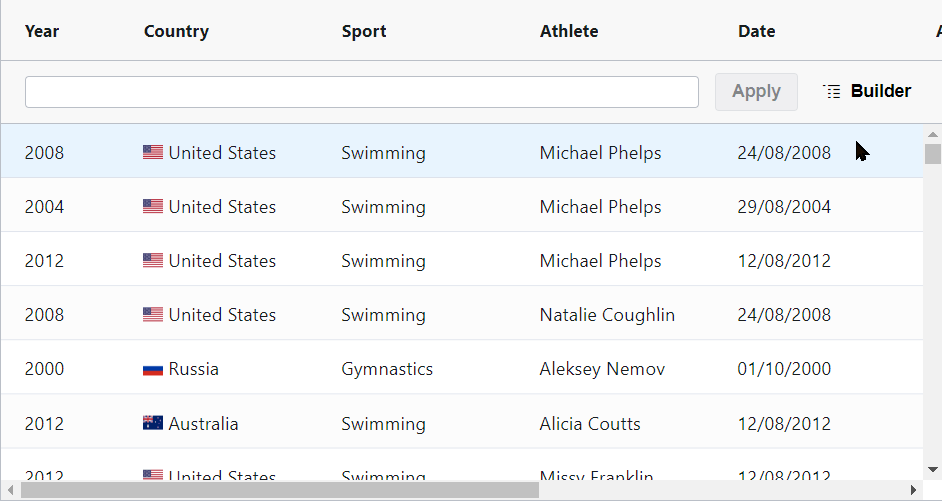Sort by the Country column header

176,31
